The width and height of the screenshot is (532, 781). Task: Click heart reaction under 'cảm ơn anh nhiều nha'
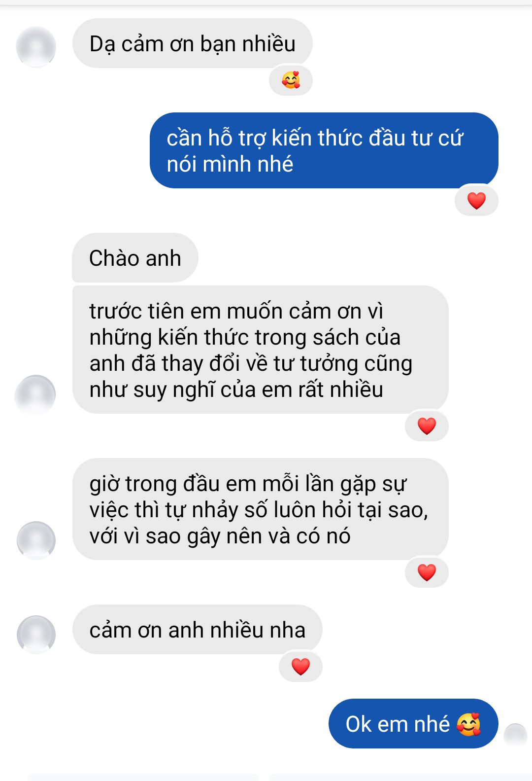click(300, 667)
